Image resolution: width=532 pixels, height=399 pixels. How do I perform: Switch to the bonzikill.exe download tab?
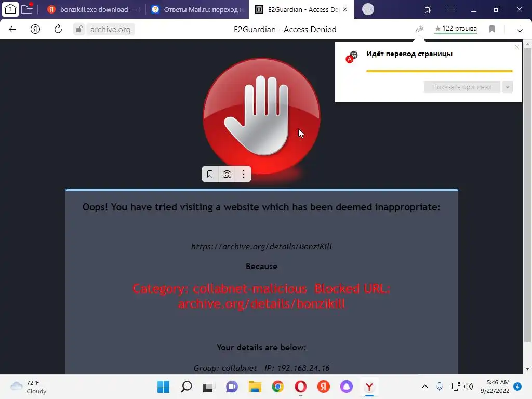point(94,9)
